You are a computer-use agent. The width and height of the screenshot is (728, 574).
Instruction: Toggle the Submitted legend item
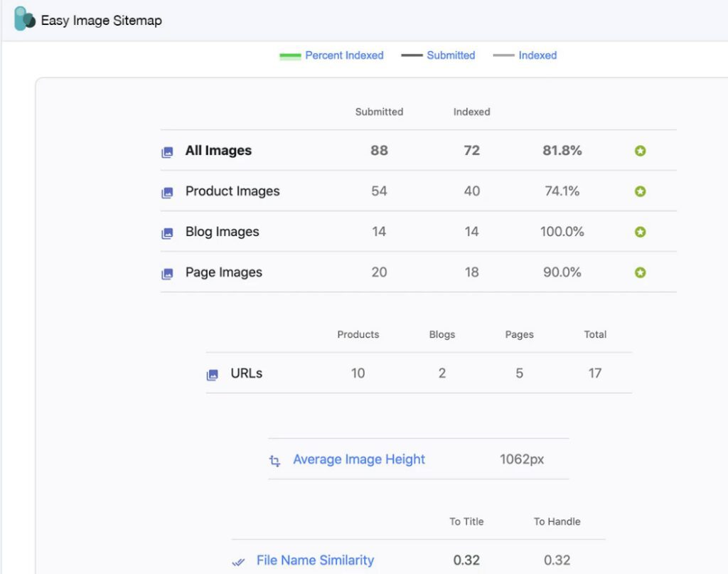[439, 55]
